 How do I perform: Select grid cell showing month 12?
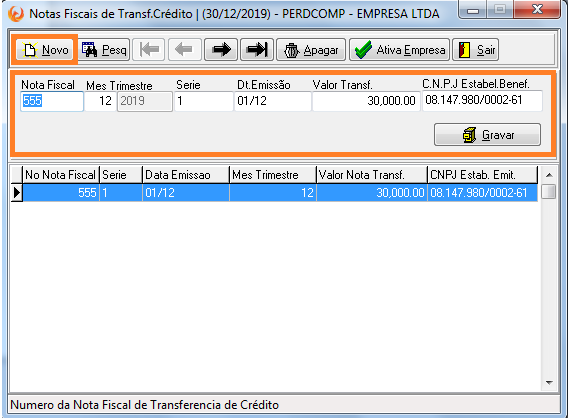(273, 193)
